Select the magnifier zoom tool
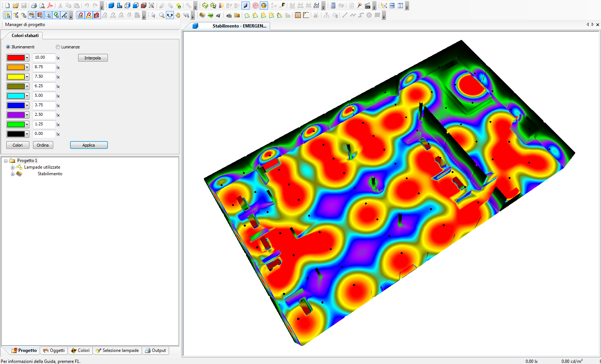 click(162, 15)
